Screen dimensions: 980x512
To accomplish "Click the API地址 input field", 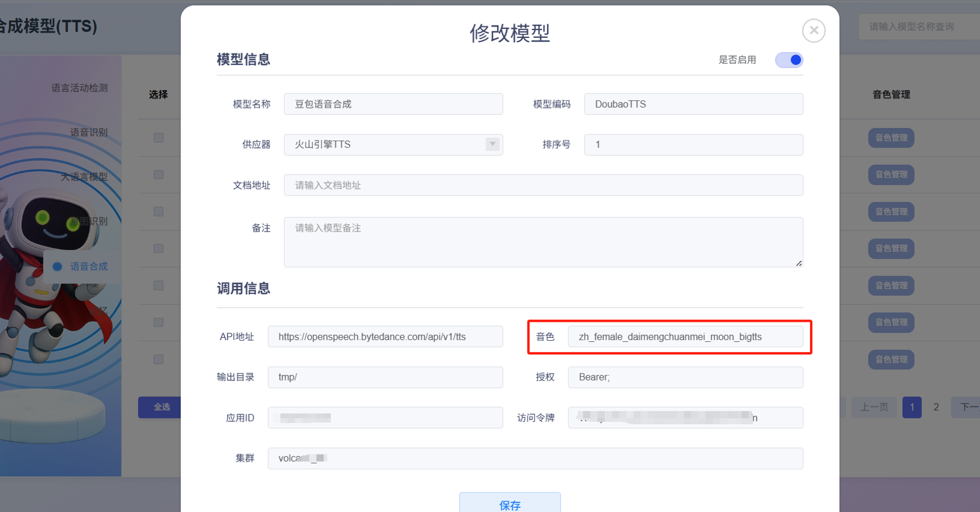I will pyautogui.click(x=385, y=337).
